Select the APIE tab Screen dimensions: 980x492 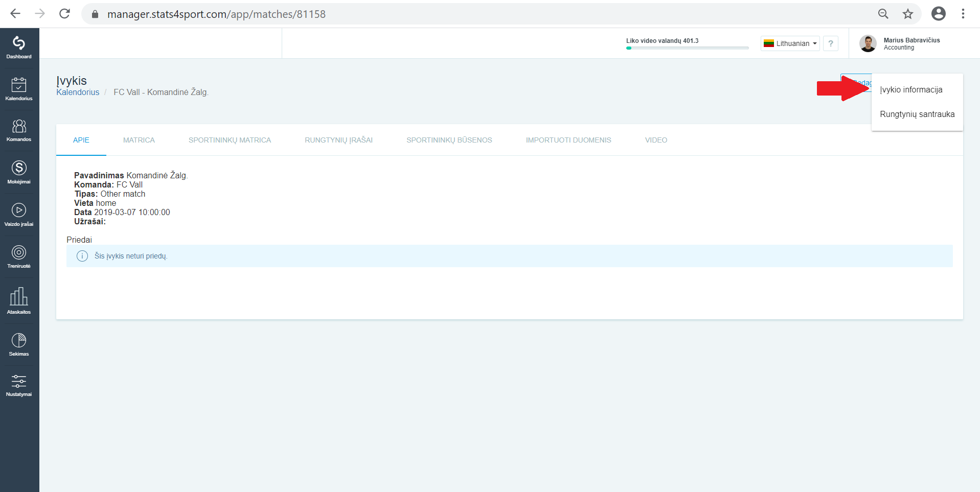click(81, 140)
